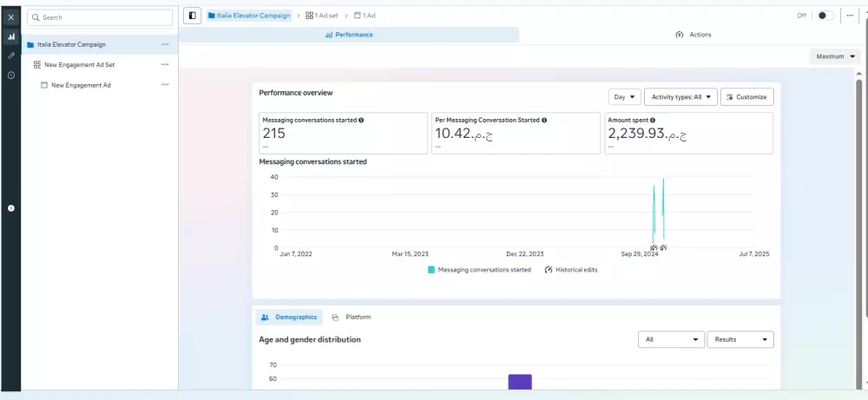
Task: Click the purple demographic bar
Action: point(520,382)
